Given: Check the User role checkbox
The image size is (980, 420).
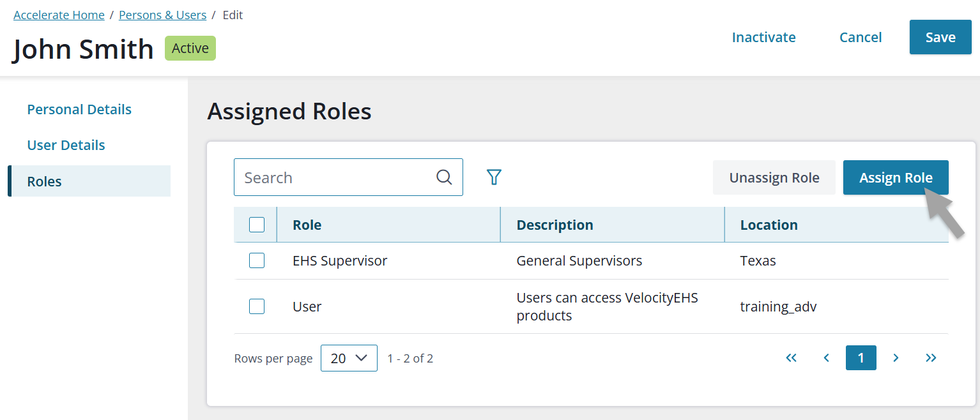Looking at the screenshot, I should click(x=257, y=306).
